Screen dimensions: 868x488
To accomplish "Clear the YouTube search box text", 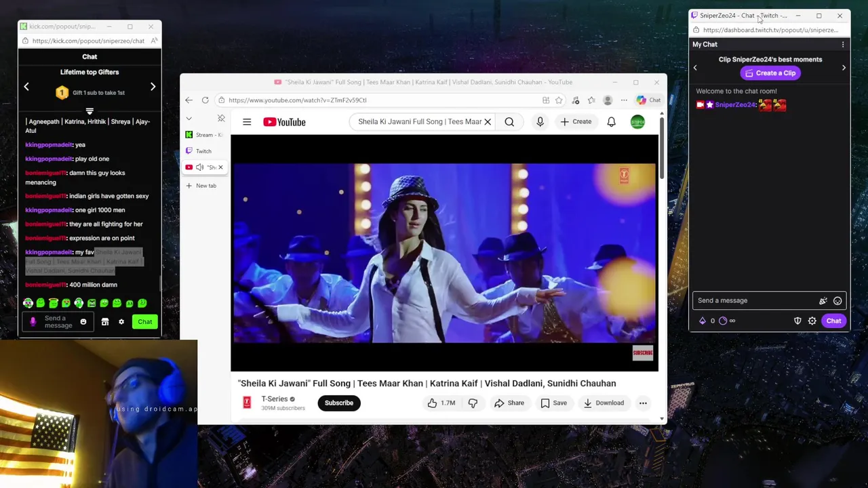I will click(x=487, y=122).
